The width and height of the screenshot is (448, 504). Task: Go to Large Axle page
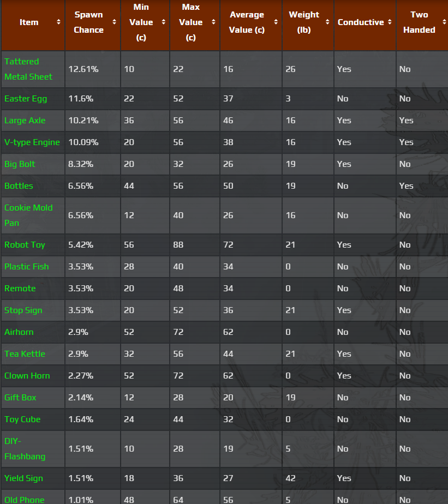pos(25,121)
